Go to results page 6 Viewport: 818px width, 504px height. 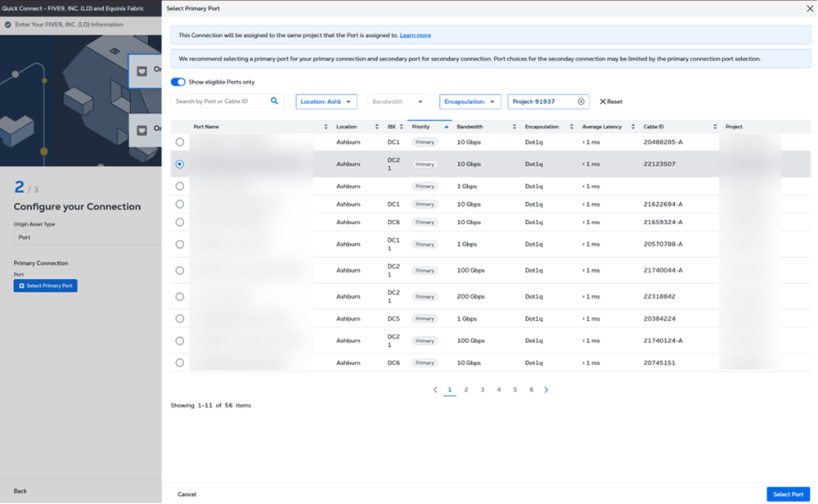(x=531, y=389)
